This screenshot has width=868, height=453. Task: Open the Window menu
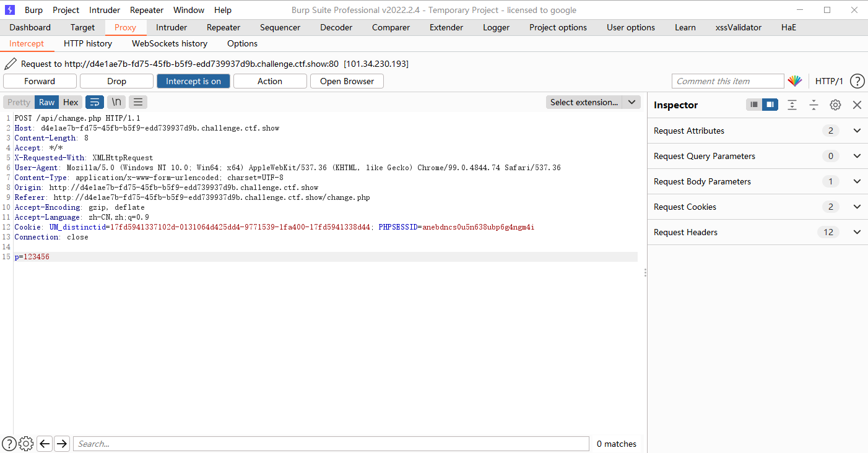click(x=189, y=10)
